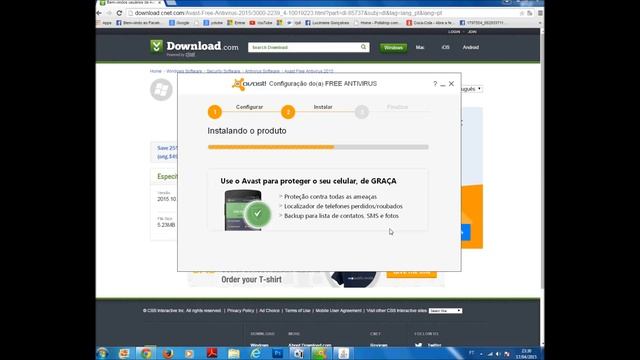This screenshot has width=640, height=360.
Task: Click the phone with green checkmark image
Action: [248, 210]
